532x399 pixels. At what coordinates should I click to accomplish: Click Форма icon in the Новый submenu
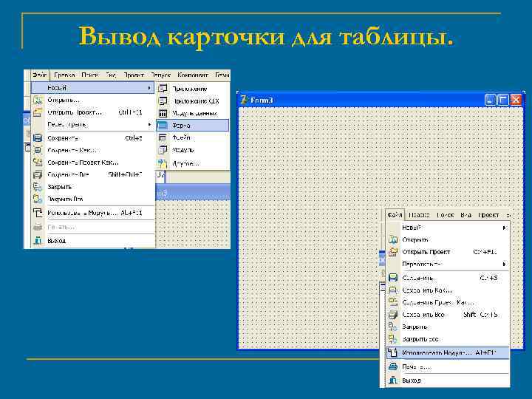click(x=163, y=126)
